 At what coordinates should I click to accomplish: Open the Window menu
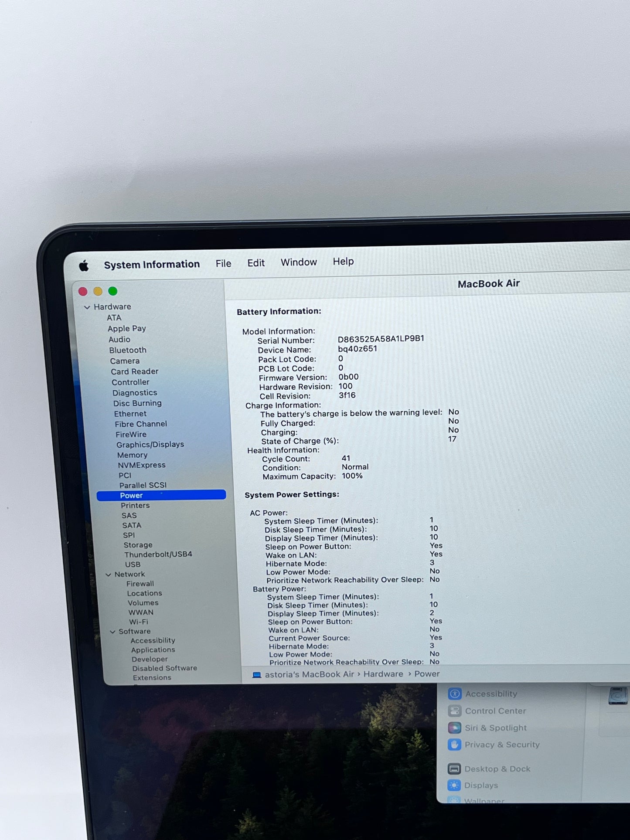click(x=299, y=262)
